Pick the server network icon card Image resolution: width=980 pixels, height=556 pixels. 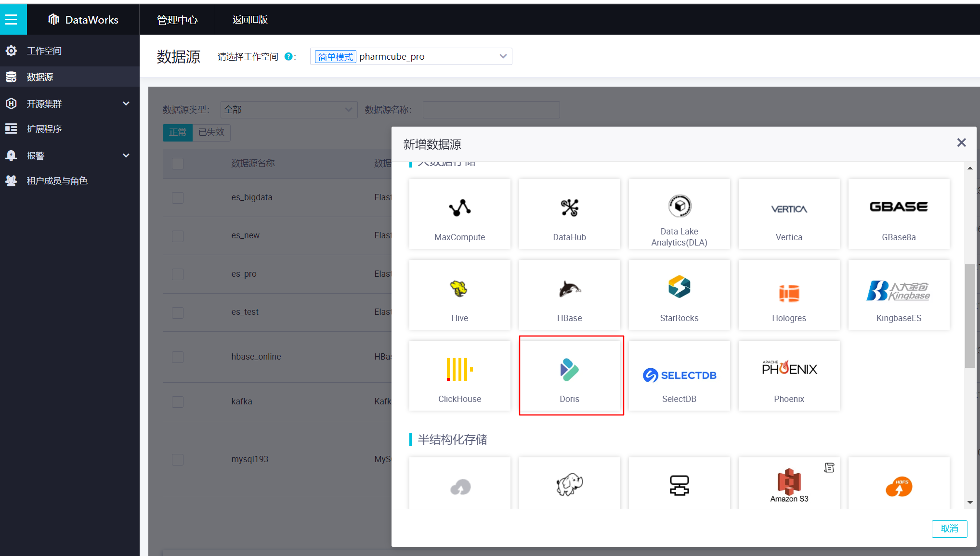click(x=679, y=483)
